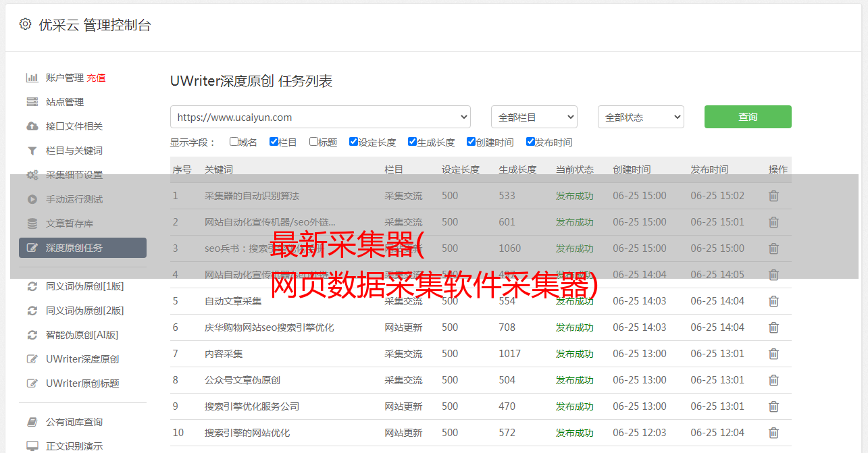Click the gear icon beside 优采云 管理控制台
This screenshot has width=868, height=453.
click(25, 24)
